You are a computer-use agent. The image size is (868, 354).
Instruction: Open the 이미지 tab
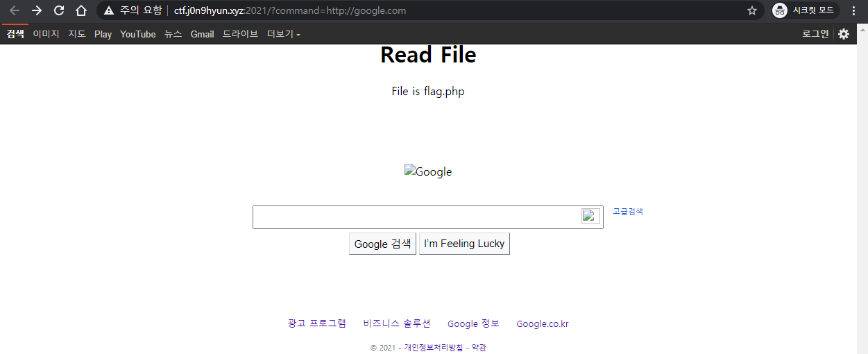(46, 34)
